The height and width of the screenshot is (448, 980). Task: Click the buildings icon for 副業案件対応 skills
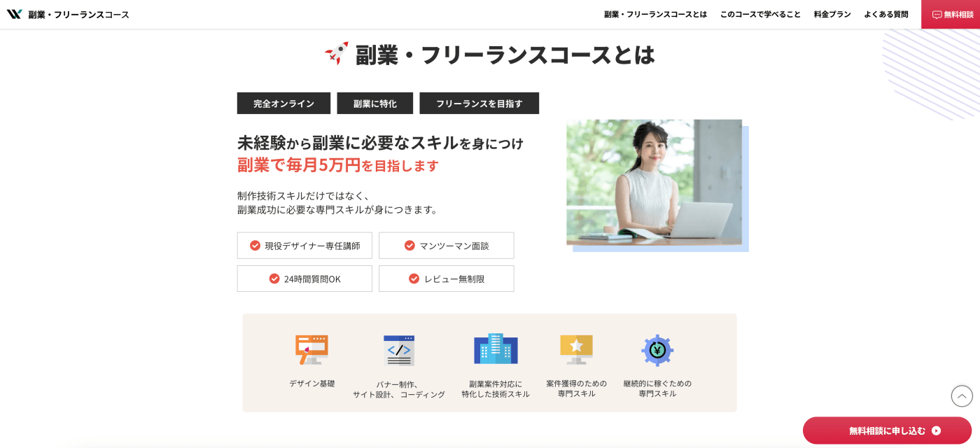(x=495, y=348)
